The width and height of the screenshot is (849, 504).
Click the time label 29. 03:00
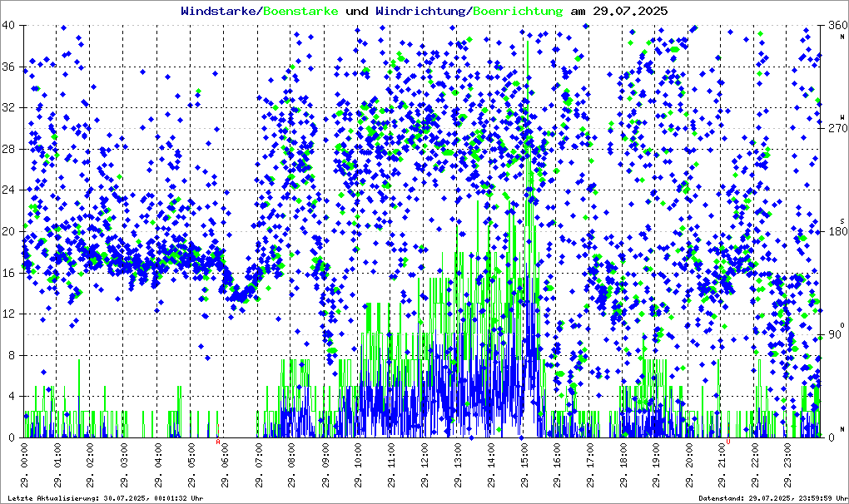point(124,466)
